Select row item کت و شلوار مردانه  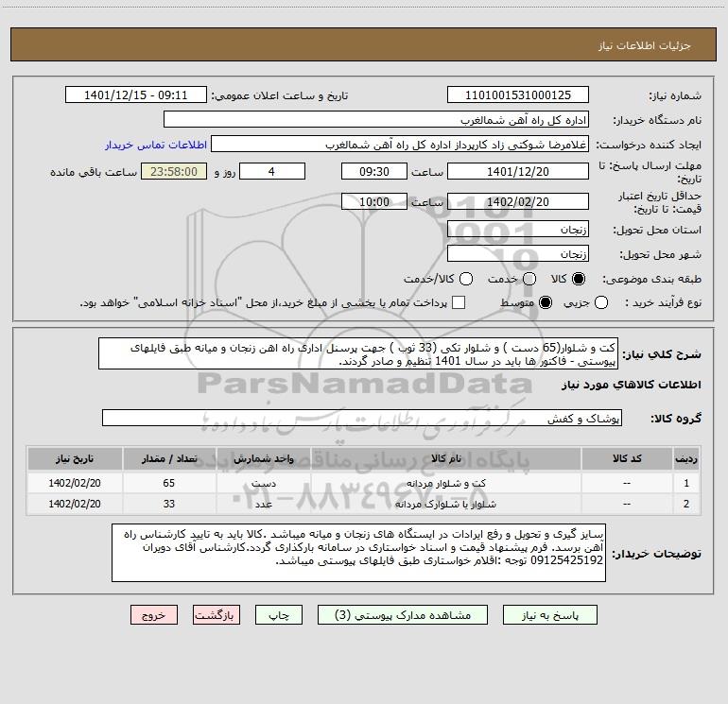point(446,483)
